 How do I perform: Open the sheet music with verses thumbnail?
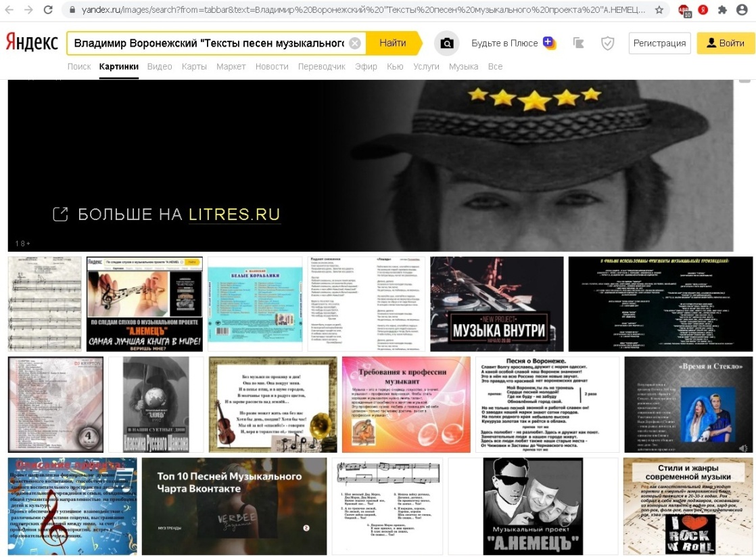(x=387, y=506)
